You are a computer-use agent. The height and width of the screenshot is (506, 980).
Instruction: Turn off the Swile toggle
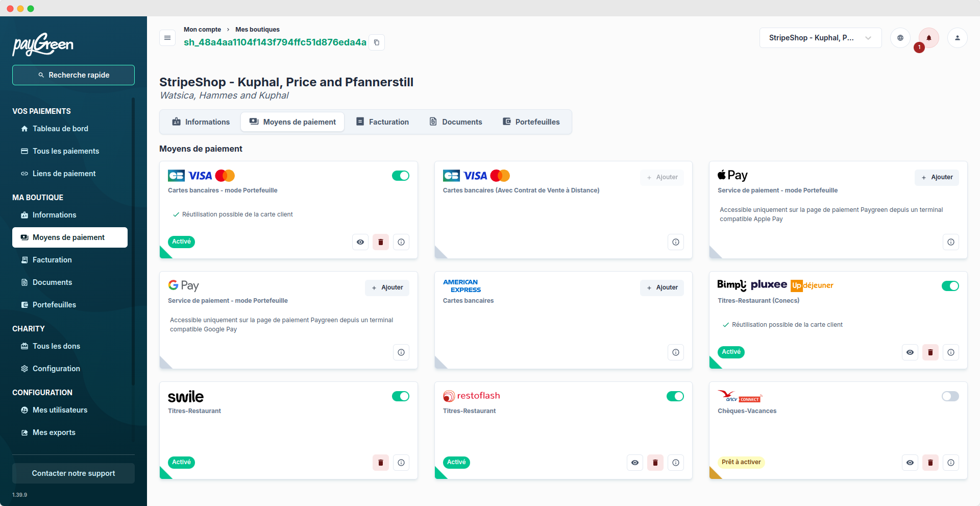(400, 396)
